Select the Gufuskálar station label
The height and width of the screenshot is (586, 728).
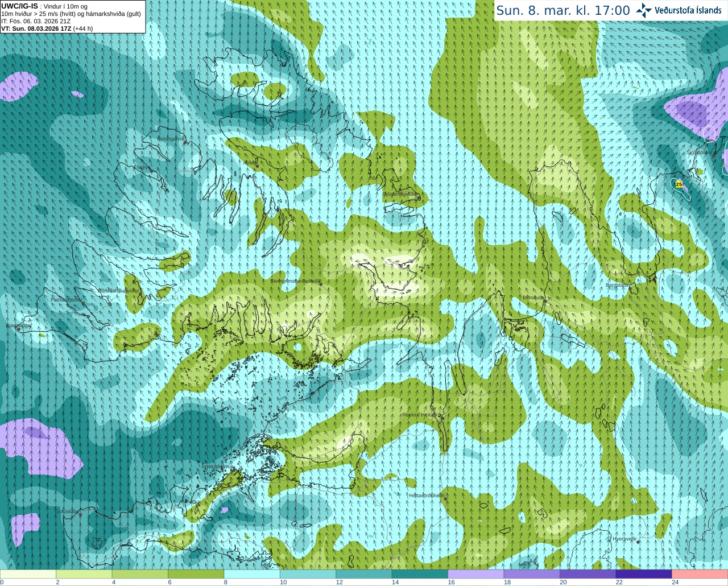[66, 511]
